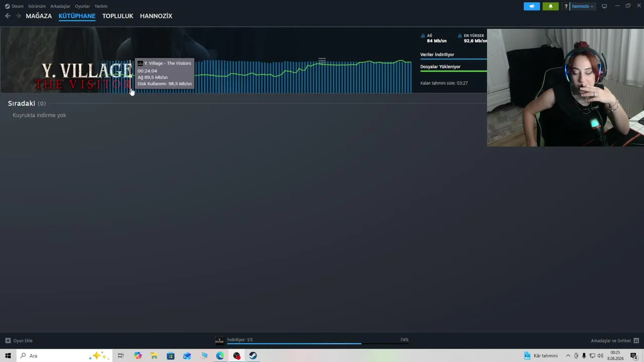
Task: Click the question mark help icon
Action: pyautogui.click(x=566, y=7)
